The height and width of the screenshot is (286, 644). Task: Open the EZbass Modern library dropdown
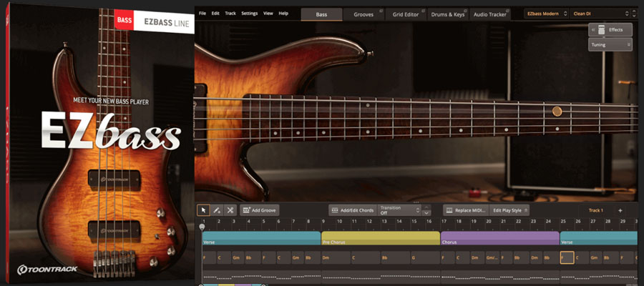click(546, 14)
